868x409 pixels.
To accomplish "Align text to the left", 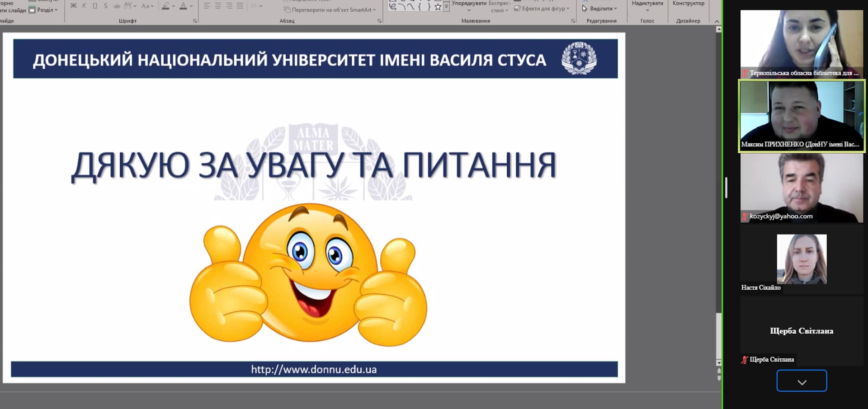I will (207, 6).
